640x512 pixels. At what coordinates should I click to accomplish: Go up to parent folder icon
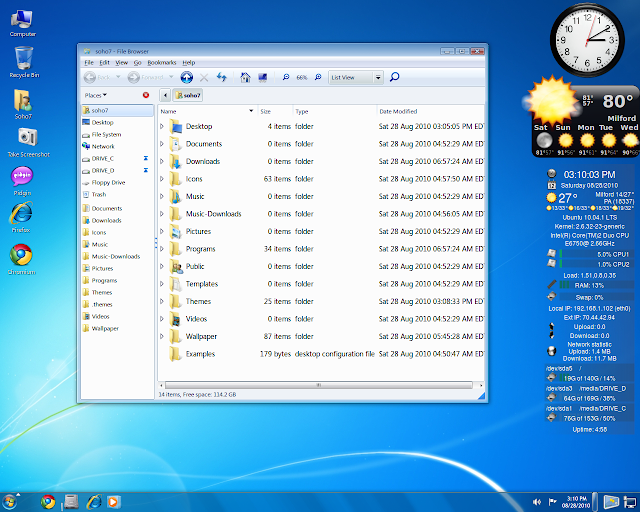187,77
